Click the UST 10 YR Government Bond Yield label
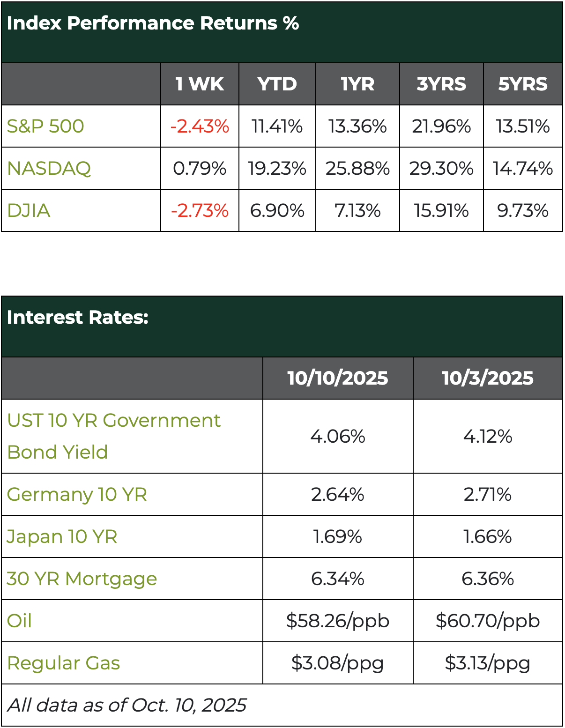This screenshot has width=565, height=728. click(113, 436)
